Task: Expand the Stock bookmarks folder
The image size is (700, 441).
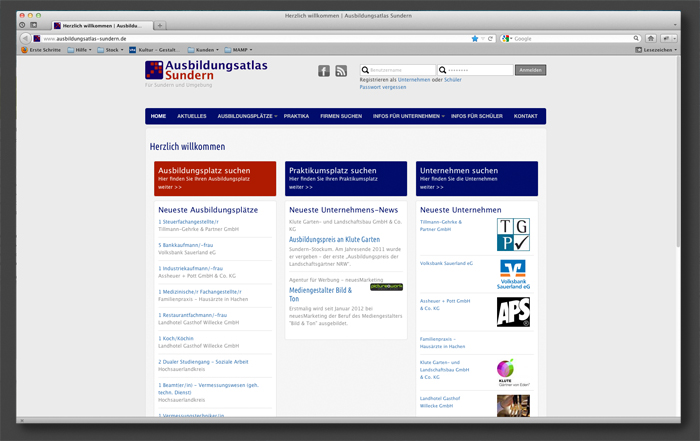Action: pos(110,50)
